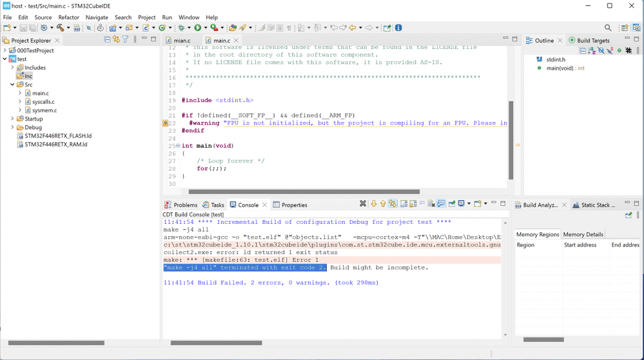Click the Save icon in toolbar
The width and height of the screenshot is (644, 360).
pos(23,28)
